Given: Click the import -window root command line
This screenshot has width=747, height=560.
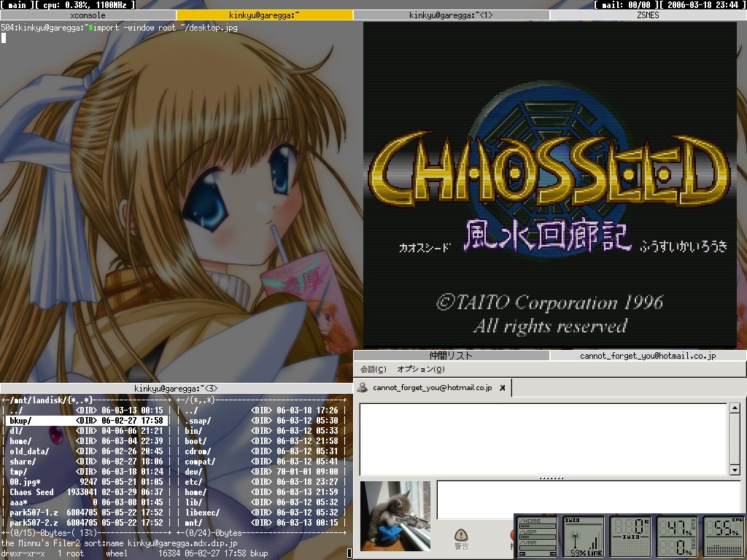Looking at the screenshot, I should click(165, 28).
